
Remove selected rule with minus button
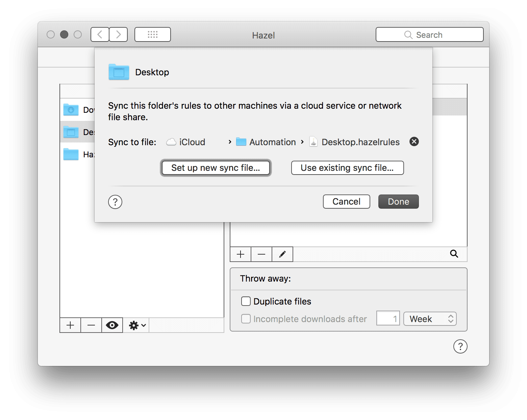pos(261,254)
